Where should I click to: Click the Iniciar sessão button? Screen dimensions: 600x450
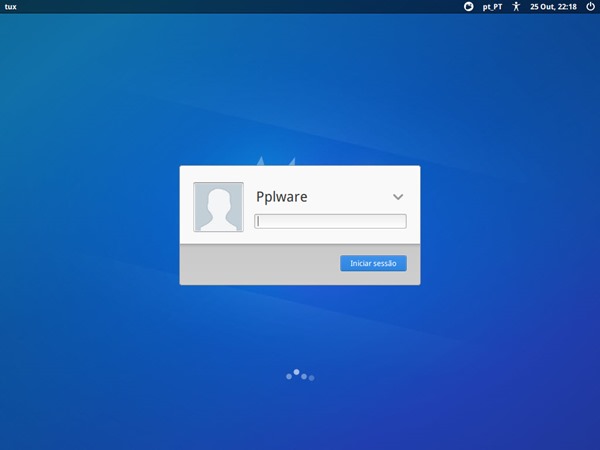(x=373, y=263)
